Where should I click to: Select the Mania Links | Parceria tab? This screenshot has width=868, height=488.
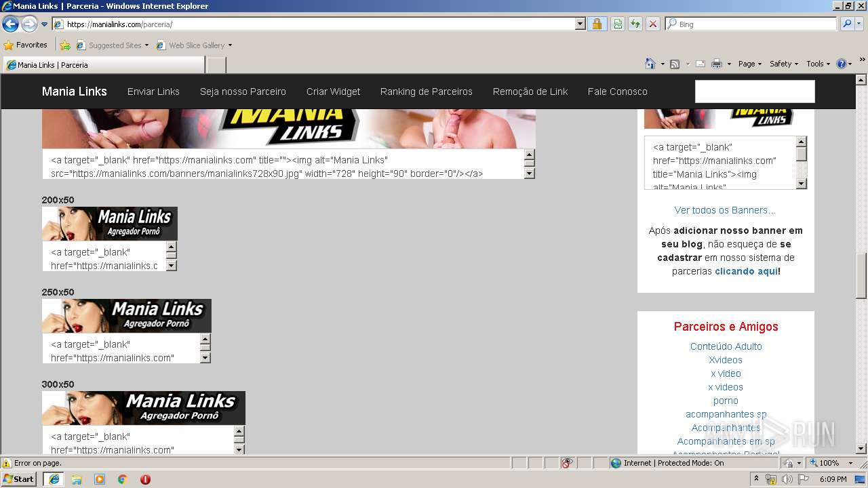(103, 65)
